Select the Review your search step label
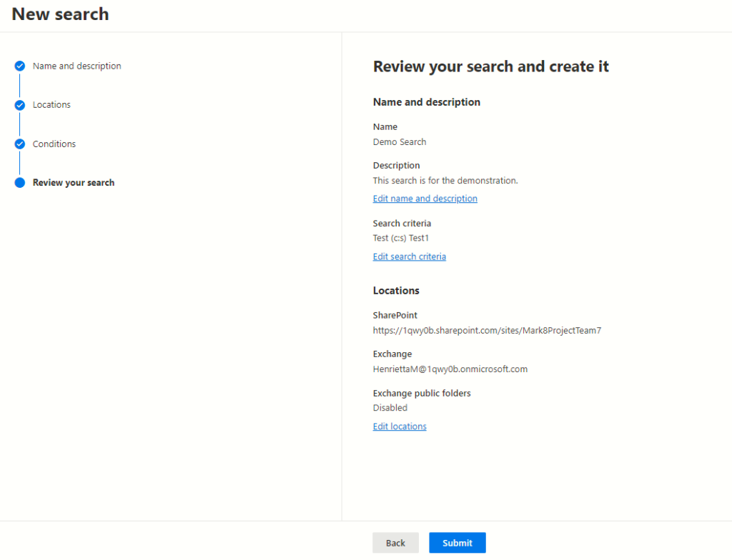 [74, 182]
